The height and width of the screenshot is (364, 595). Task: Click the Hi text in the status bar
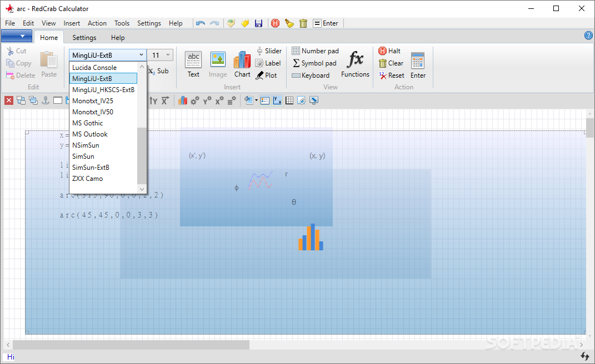pyautogui.click(x=11, y=357)
